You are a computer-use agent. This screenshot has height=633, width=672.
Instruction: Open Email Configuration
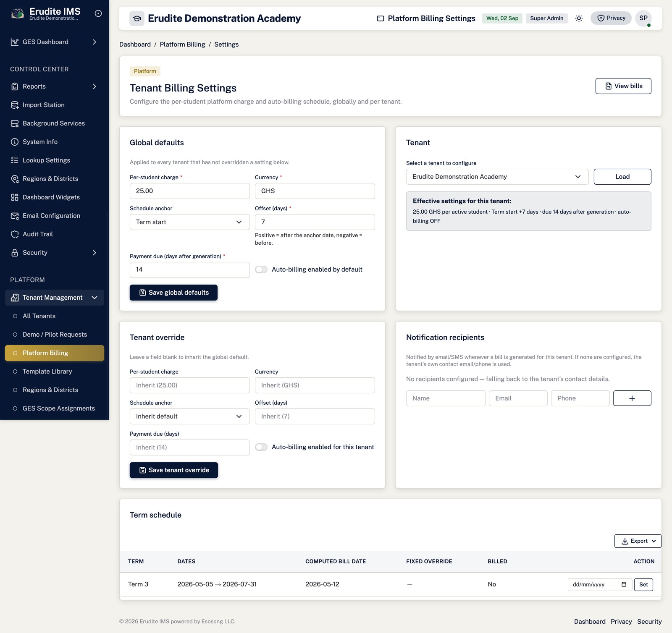pos(55,216)
